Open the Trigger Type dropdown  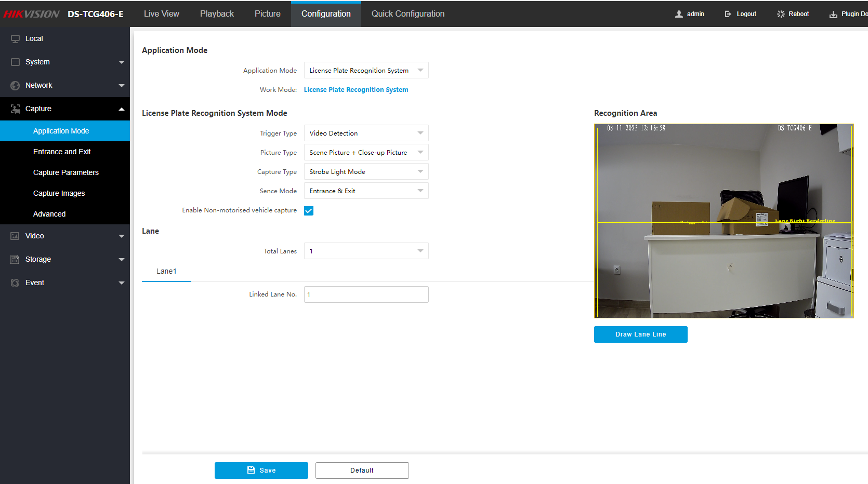point(366,133)
